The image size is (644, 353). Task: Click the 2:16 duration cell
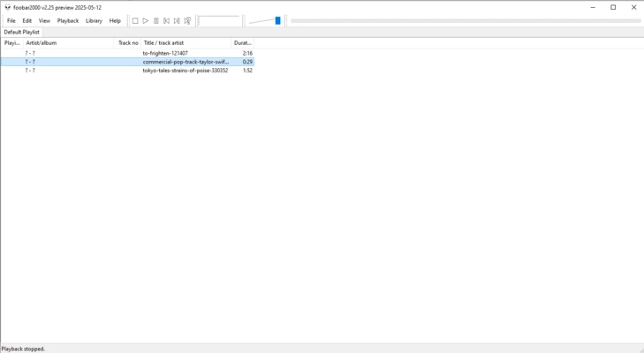tap(247, 53)
